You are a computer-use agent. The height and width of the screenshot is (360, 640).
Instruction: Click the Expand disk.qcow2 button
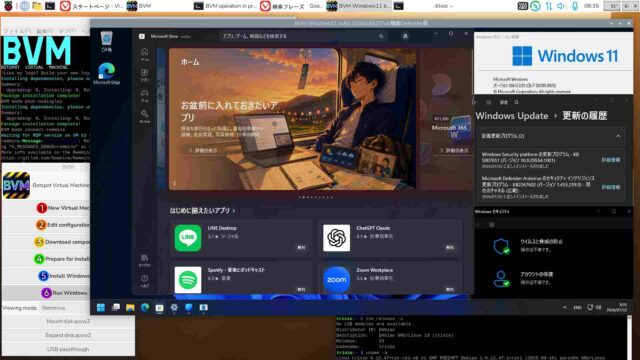(68, 335)
